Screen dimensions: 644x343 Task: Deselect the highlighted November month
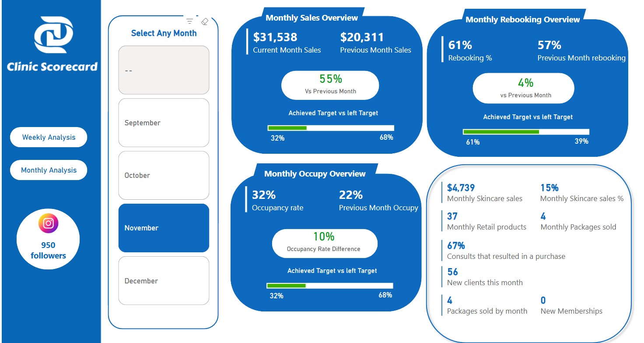click(163, 227)
